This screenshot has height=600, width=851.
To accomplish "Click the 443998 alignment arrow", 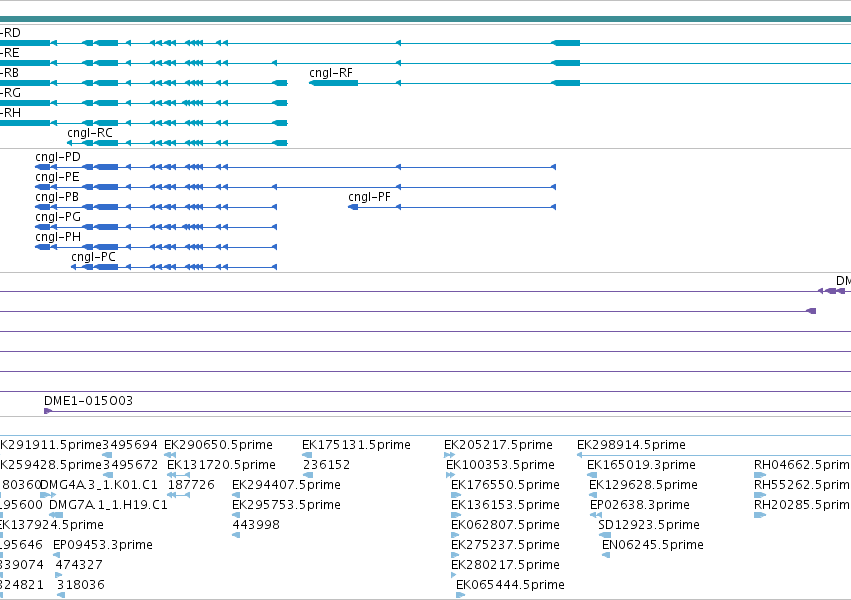I will [x=236, y=535].
